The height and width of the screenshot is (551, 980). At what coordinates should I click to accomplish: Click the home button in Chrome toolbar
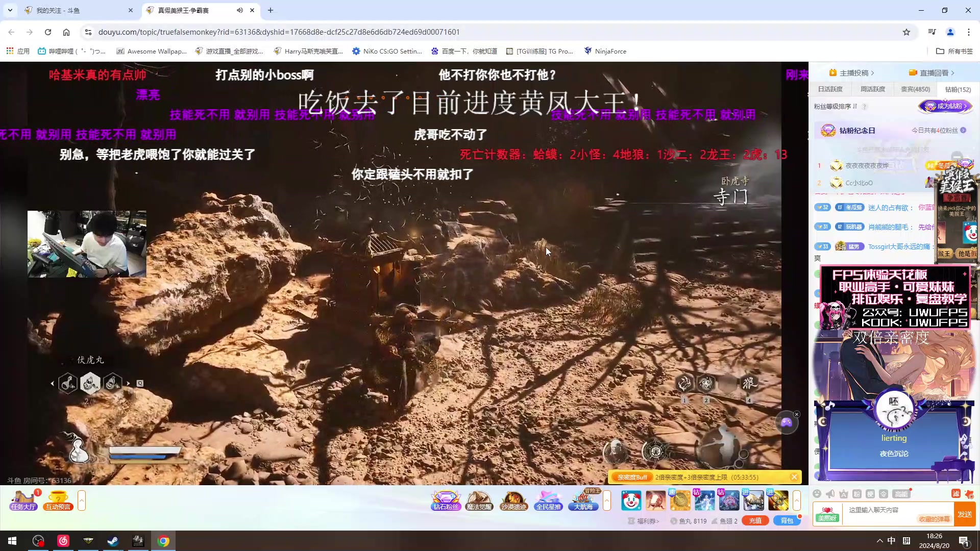[x=66, y=32]
